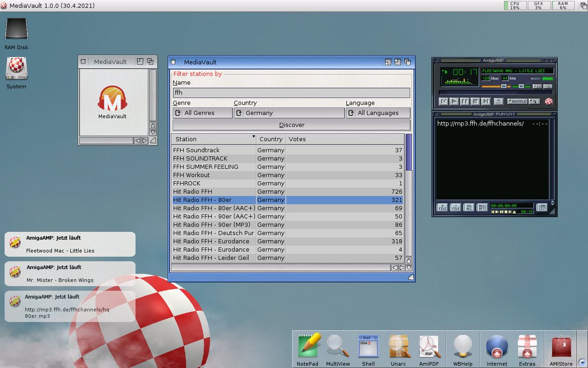This screenshot has width=588, height=368.
Task: Click LOAD LIST in the playlist
Action: click(x=542, y=207)
